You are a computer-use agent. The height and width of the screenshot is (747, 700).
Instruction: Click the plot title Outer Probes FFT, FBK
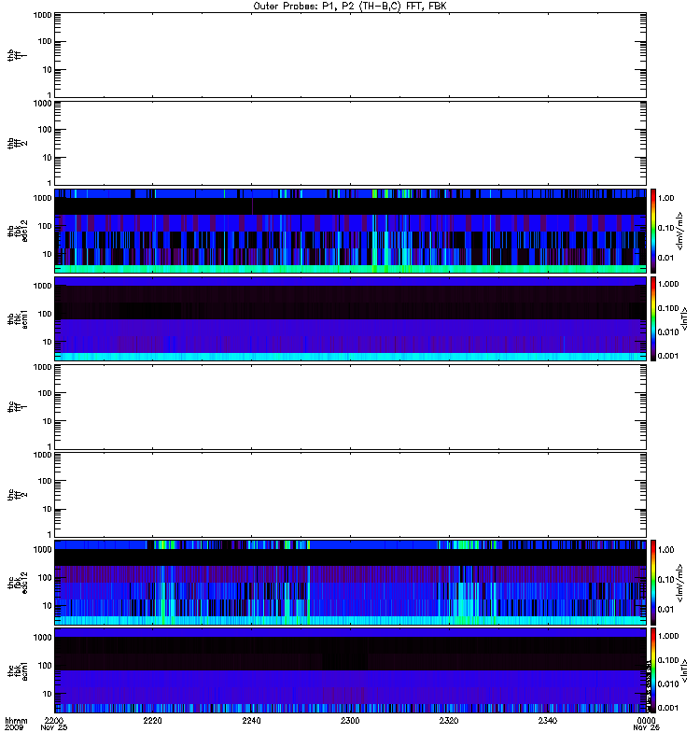(350, 7)
